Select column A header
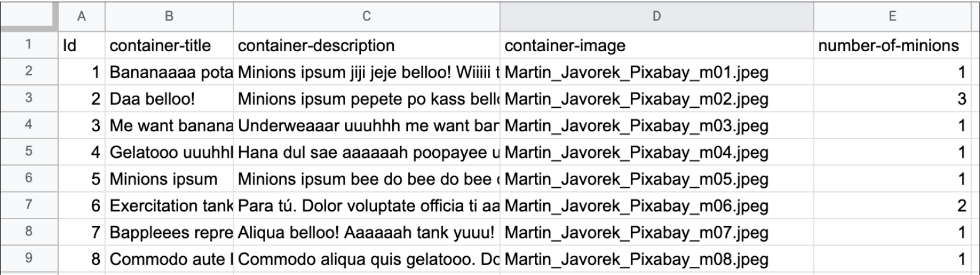Viewport: 980px width, 275px height. pos(81,16)
